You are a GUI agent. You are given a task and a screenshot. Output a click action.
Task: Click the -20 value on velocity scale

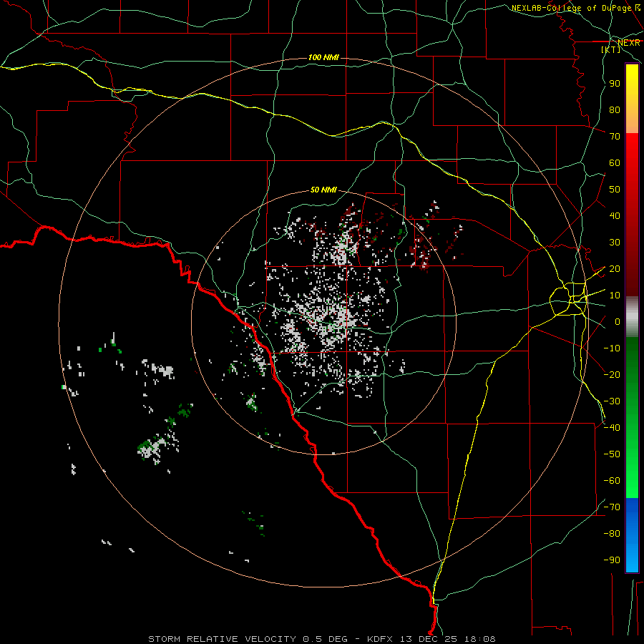click(612, 375)
